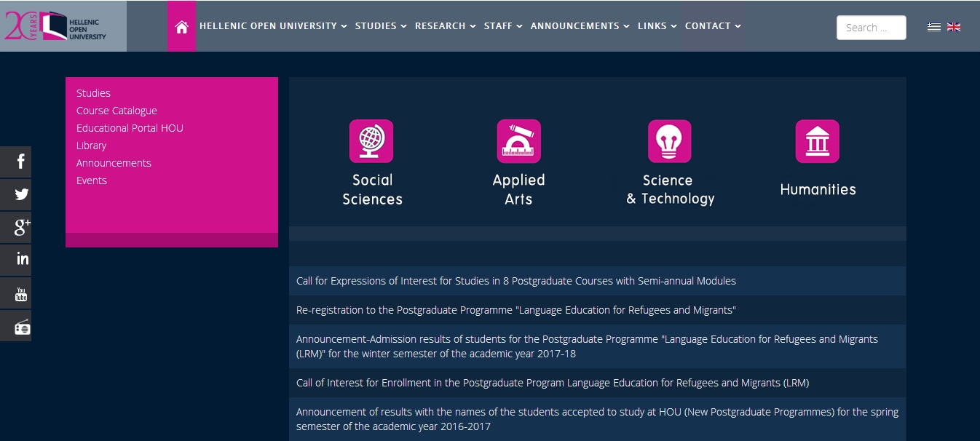Switch language with the UK flag
Screen dimensions: 980x441
[954, 27]
